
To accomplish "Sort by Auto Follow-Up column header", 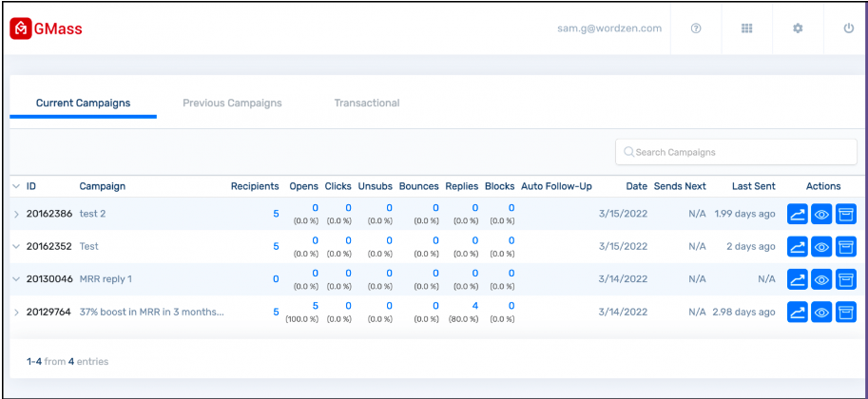I will point(556,186).
